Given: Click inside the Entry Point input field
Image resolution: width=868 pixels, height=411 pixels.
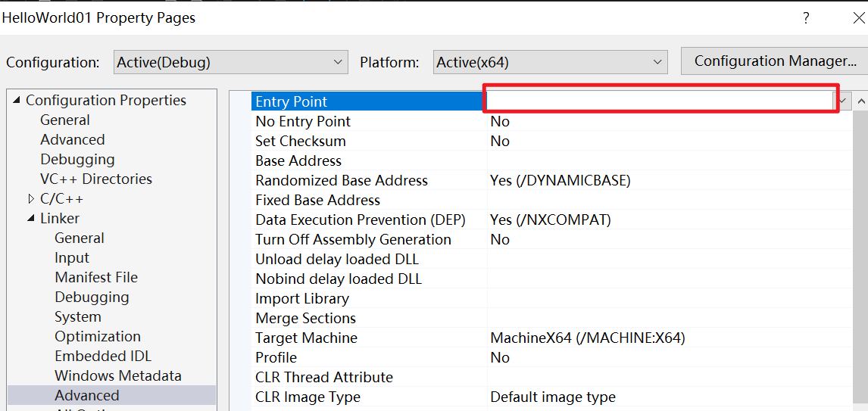Looking at the screenshot, I should (659, 101).
